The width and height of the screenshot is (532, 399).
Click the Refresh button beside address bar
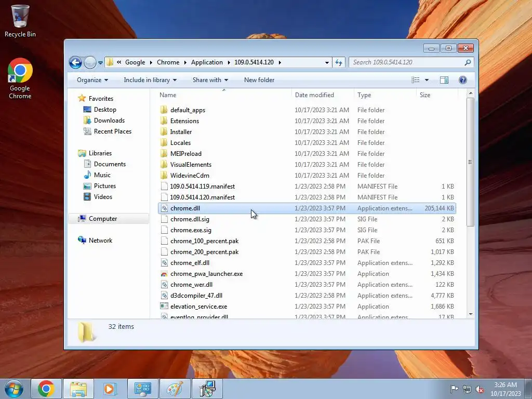(339, 62)
